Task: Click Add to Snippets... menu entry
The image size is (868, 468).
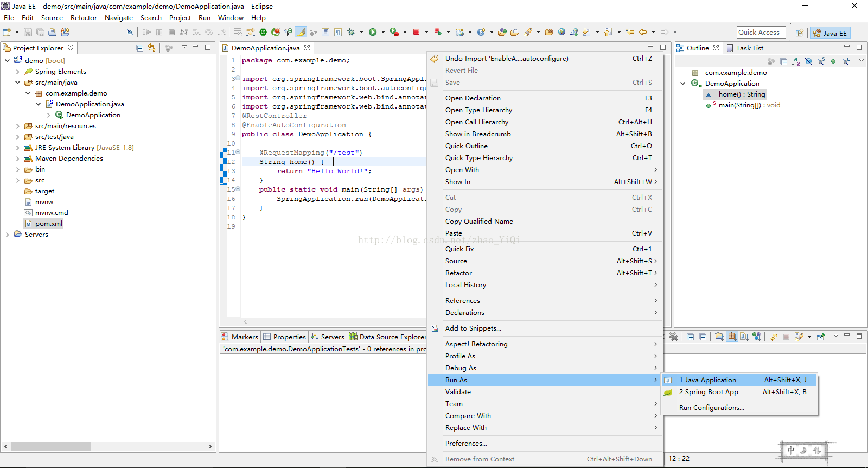Action: [x=545, y=328]
